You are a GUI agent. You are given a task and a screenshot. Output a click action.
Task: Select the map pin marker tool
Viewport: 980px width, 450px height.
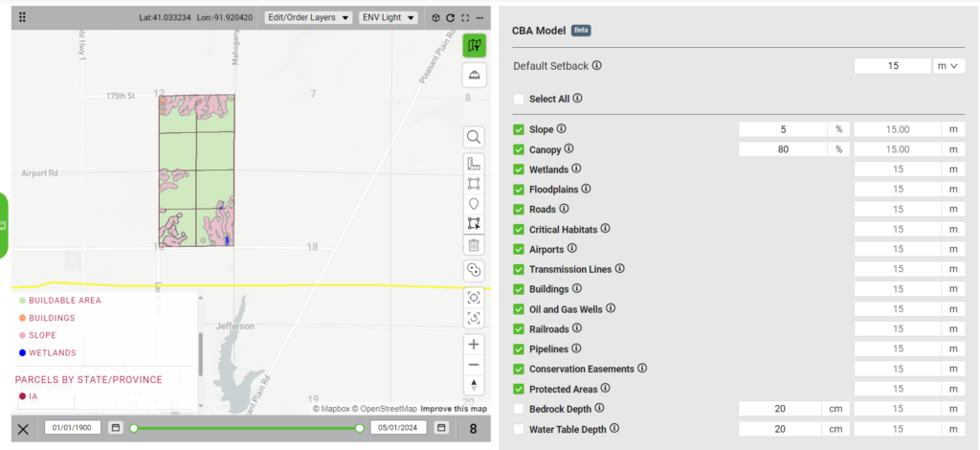coord(474,204)
